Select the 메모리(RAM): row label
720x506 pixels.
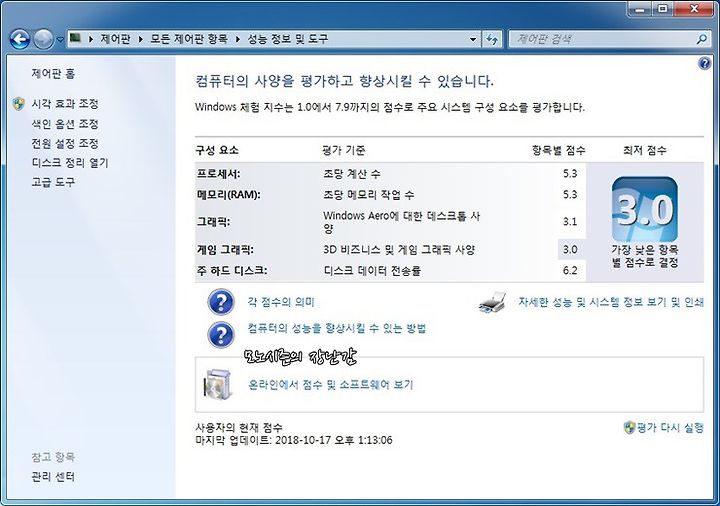pyautogui.click(x=228, y=194)
